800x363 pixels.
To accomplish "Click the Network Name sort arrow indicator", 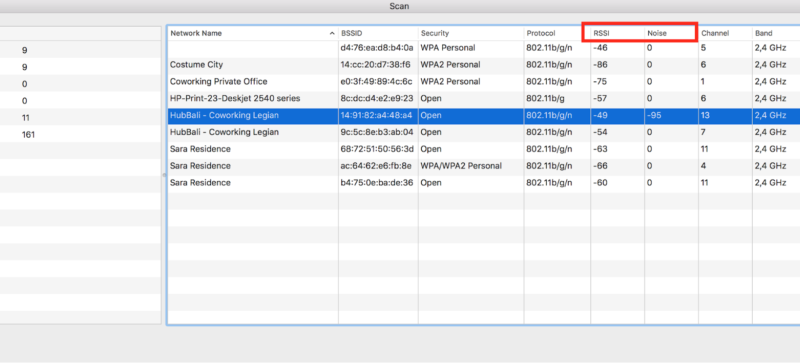I will (x=332, y=33).
